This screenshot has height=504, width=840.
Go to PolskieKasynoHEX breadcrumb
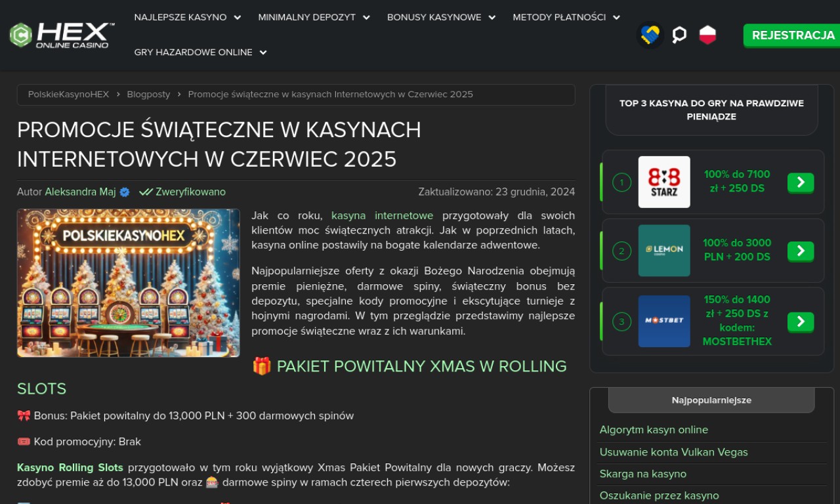[x=68, y=94]
